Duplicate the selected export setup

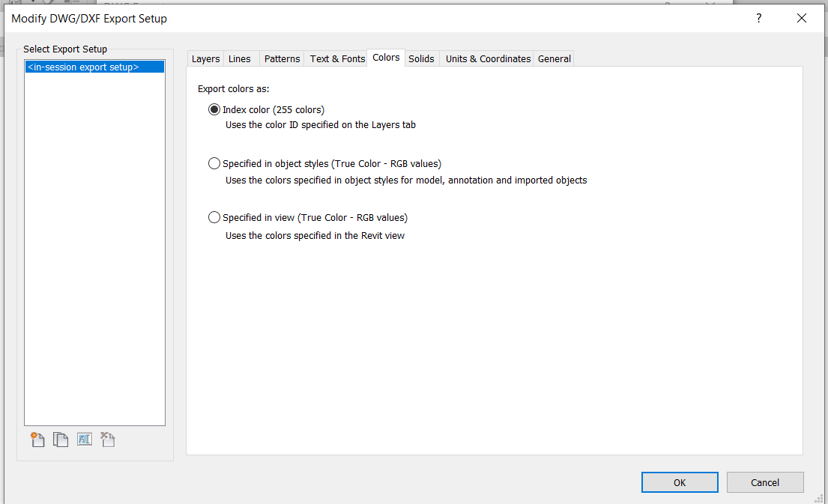coord(61,439)
